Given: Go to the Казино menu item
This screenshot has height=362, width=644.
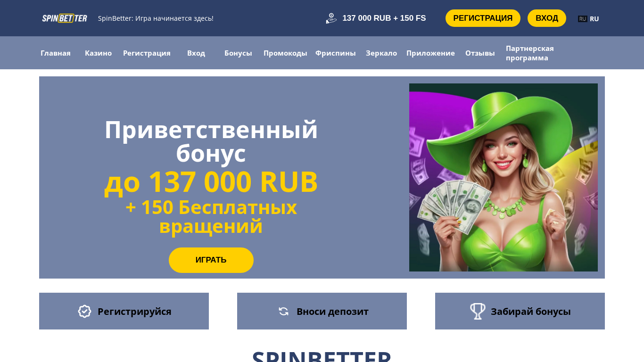Looking at the screenshot, I should click(x=98, y=53).
